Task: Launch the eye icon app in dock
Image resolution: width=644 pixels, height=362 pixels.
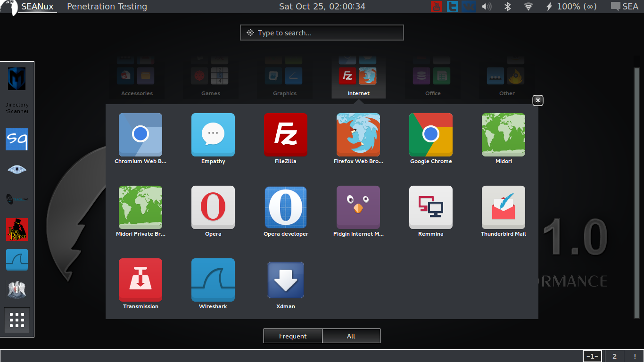Action: click(17, 169)
